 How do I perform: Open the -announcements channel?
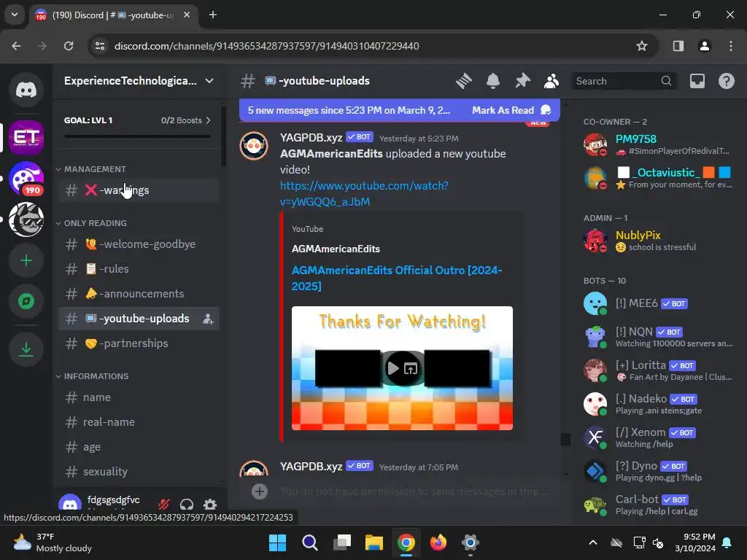(139, 294)
